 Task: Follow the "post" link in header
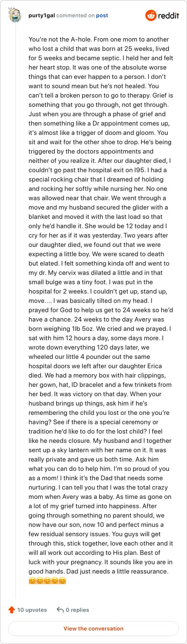102,15
